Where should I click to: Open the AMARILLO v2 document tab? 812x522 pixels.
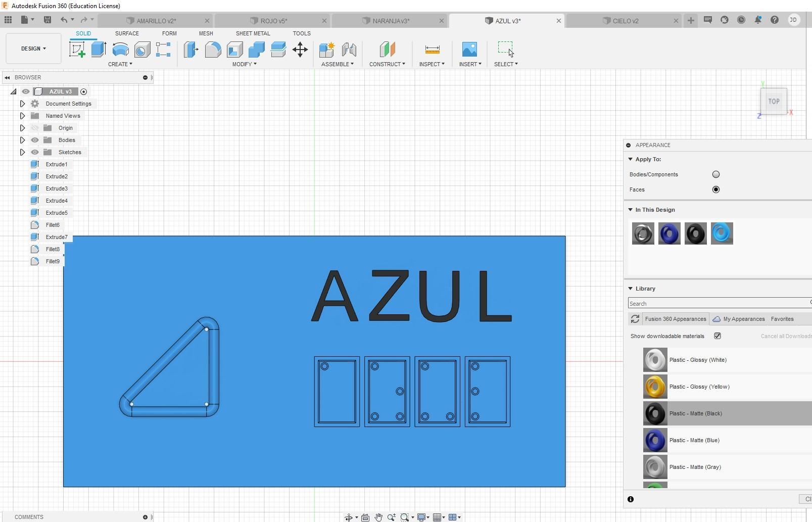[x=155, y=21]
